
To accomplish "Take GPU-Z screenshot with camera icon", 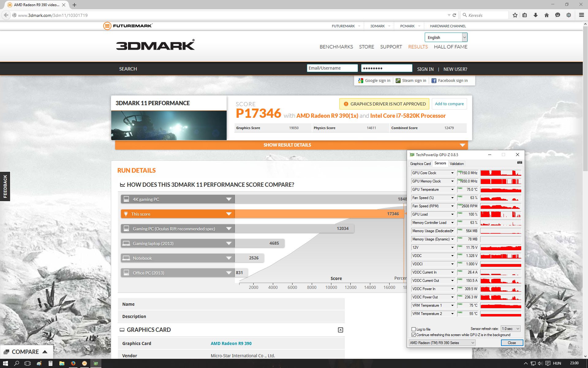I will point(519,163).
